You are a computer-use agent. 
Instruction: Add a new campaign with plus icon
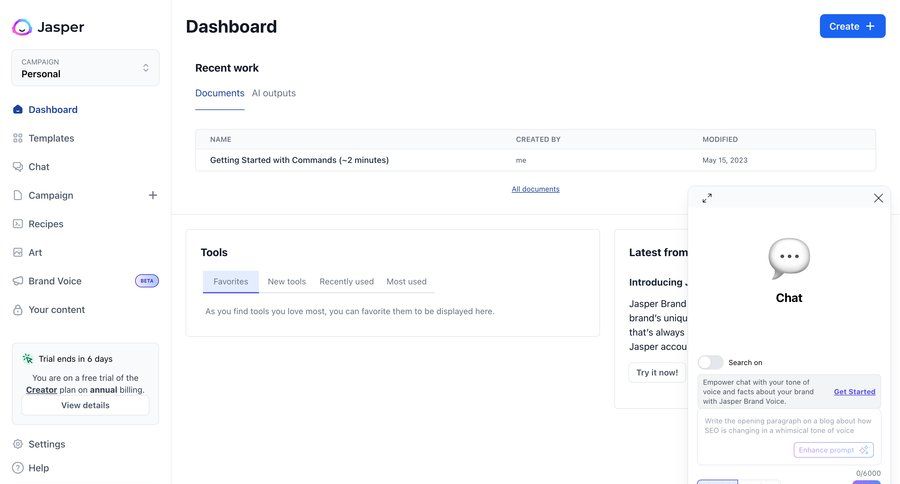[x=153, y=195]
